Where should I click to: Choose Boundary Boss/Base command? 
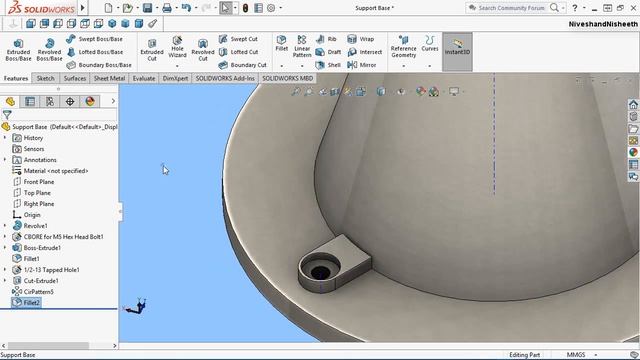[99, 65]
